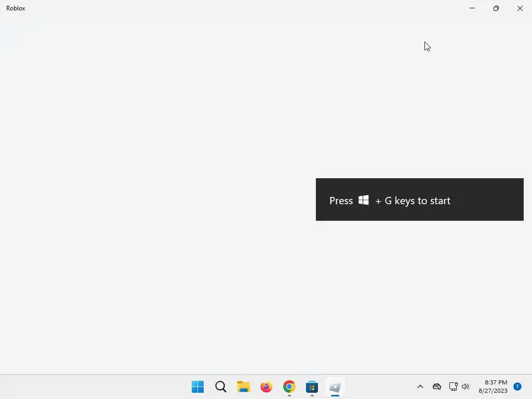Switch to Google Chrome in taskbar

coord(289,387)
